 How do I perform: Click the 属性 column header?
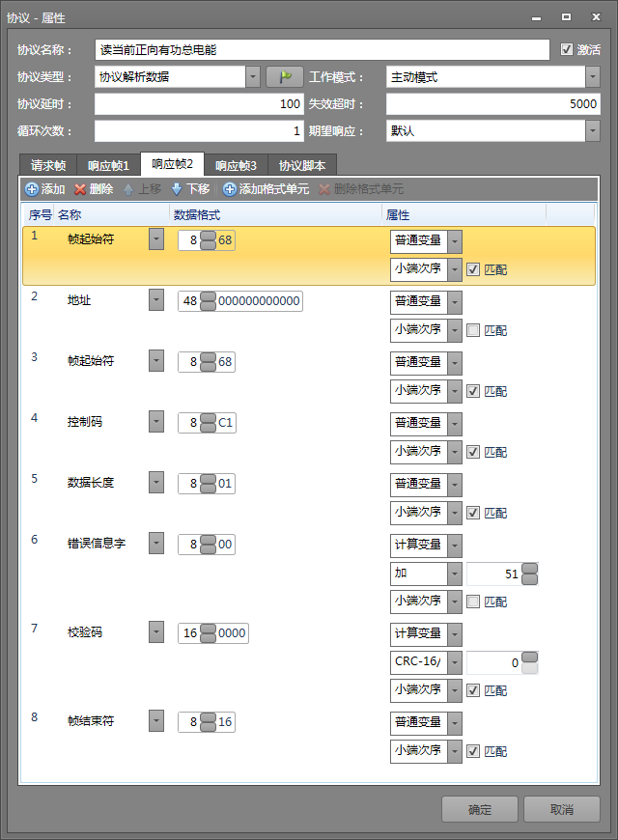[464, 214]
